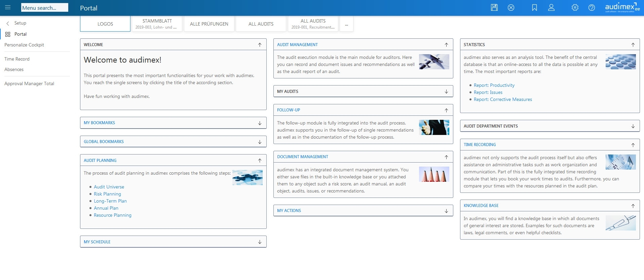This screenshot has height=280, width=644.
Task: Switch to the STAMMBLATT tab
Action: 157,24
